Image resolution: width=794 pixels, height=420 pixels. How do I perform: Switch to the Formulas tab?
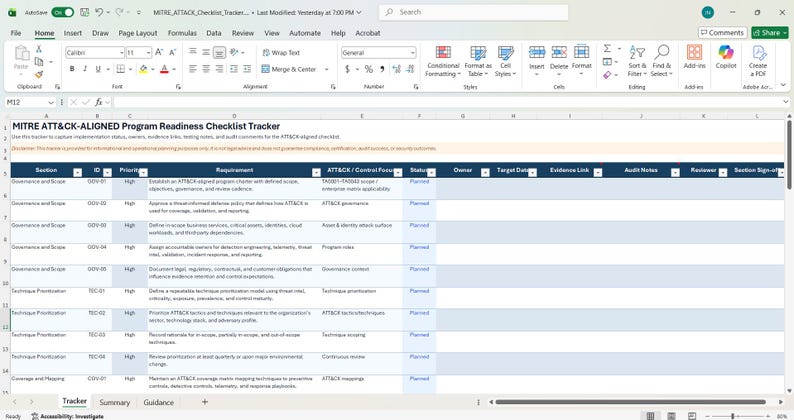pos(182,33)
